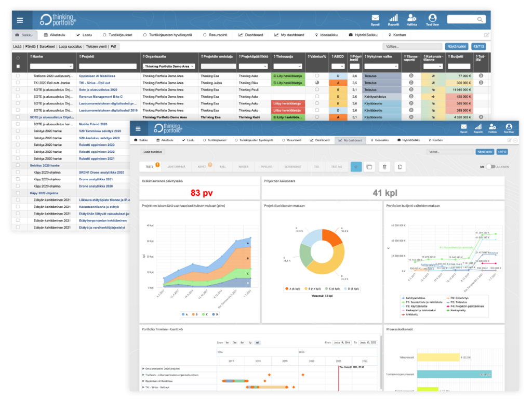Click the 'Näytä kaikki' button in the back window
Viewport: 532px width, 399px height.
[456, 46]
